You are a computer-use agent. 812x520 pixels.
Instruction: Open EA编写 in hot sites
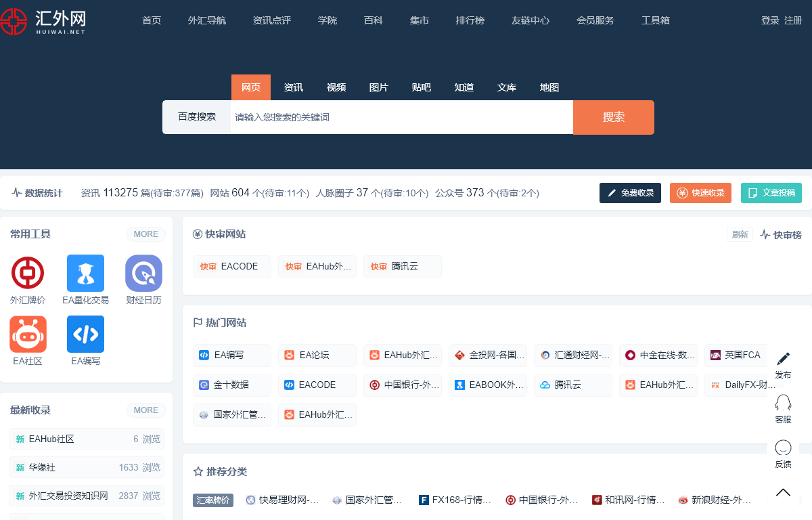tap(232, 355)
